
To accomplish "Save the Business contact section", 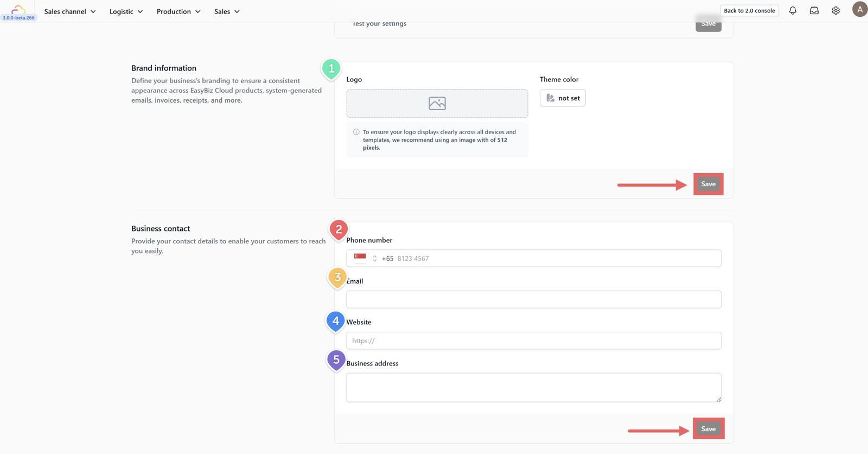I will click(709, 428).
